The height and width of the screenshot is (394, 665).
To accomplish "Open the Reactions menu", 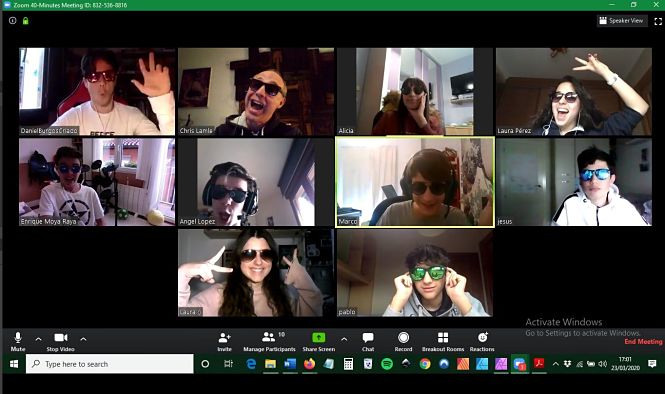I will 482,341.
